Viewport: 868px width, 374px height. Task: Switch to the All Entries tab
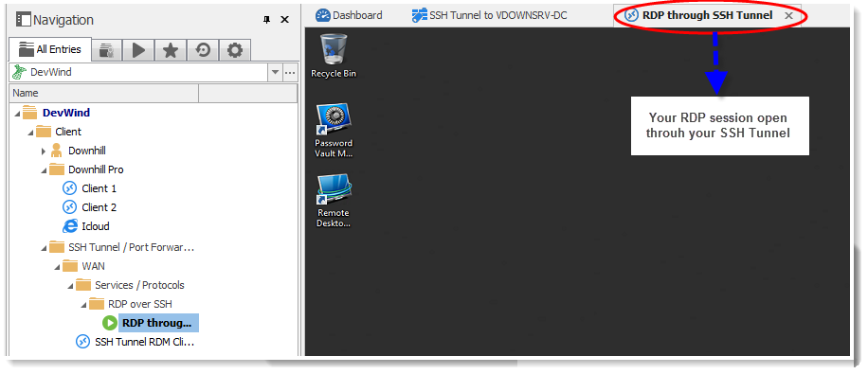pos(50,49)
